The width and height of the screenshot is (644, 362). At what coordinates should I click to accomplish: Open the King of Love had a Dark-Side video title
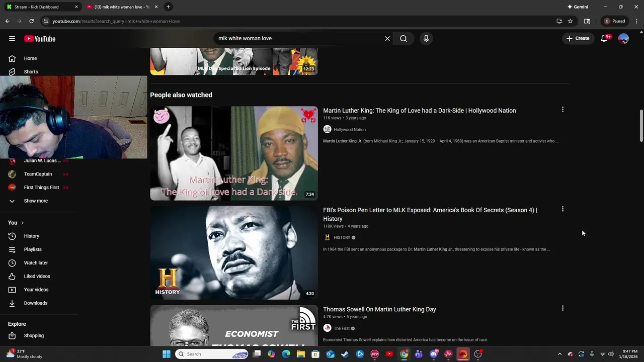[x=419, y=111]
